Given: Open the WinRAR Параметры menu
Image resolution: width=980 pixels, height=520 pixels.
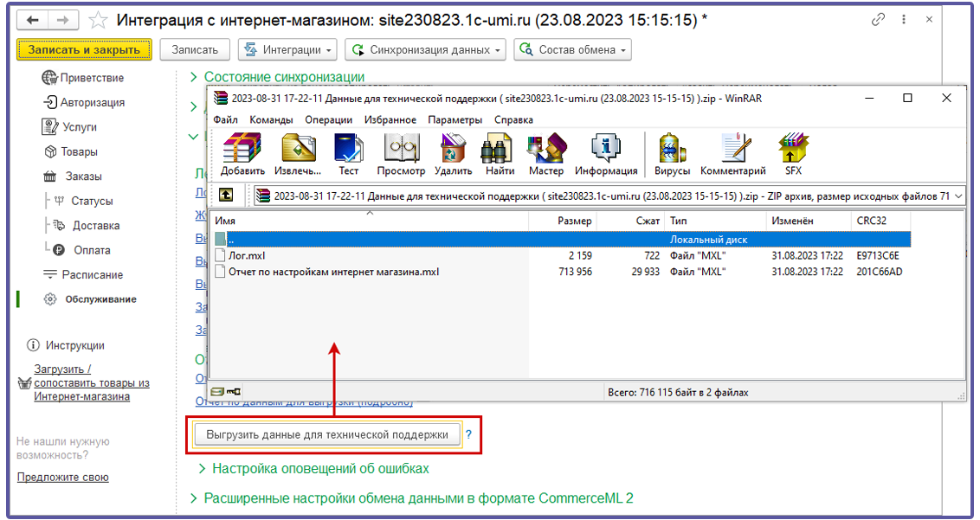Looking at the screenshot, I should pyautogui.click(x=455, y=119).
